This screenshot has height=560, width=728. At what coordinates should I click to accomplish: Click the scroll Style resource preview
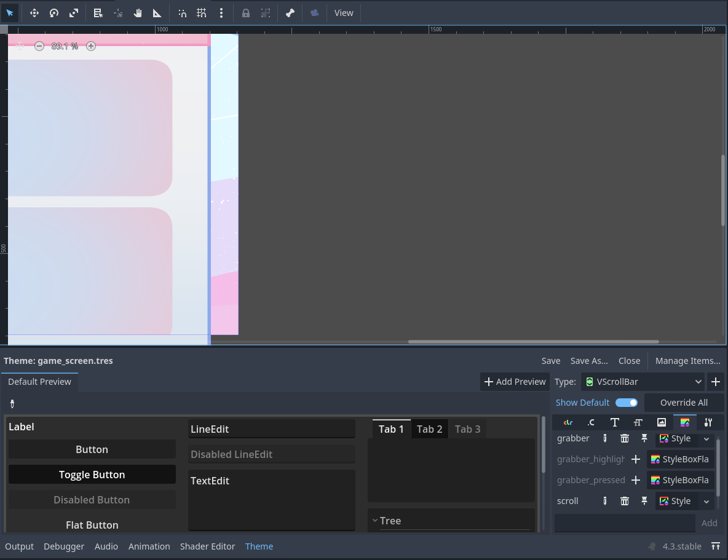677,501
